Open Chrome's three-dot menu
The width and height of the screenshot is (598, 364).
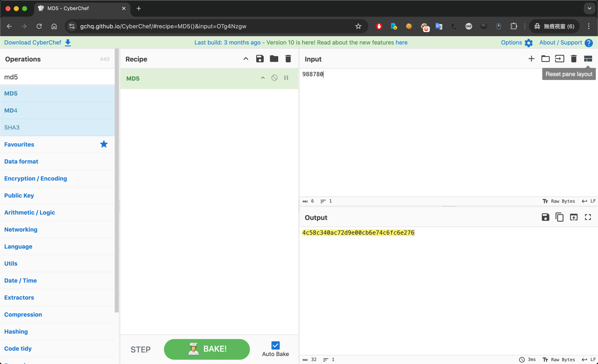click(589, 26)
